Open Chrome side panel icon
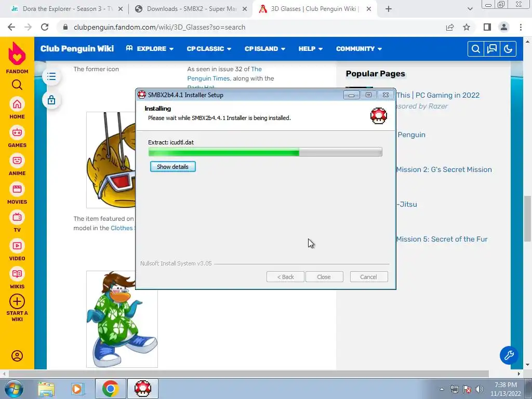This screenshot has height=399, width=532. [487, 27]
